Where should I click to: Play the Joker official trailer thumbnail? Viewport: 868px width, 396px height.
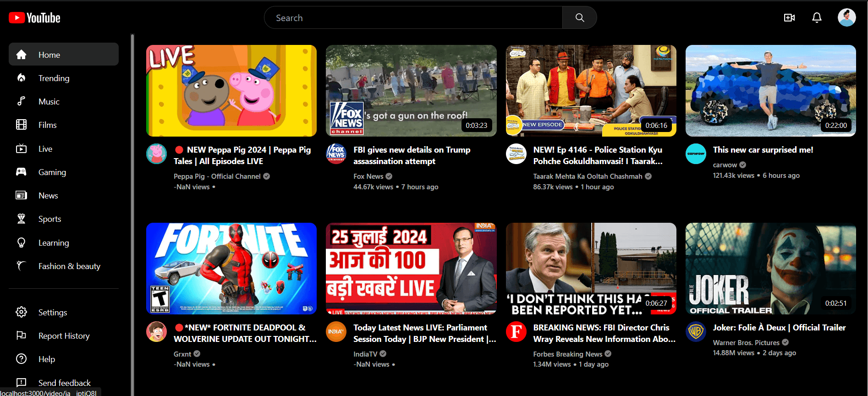pos(771,269)
